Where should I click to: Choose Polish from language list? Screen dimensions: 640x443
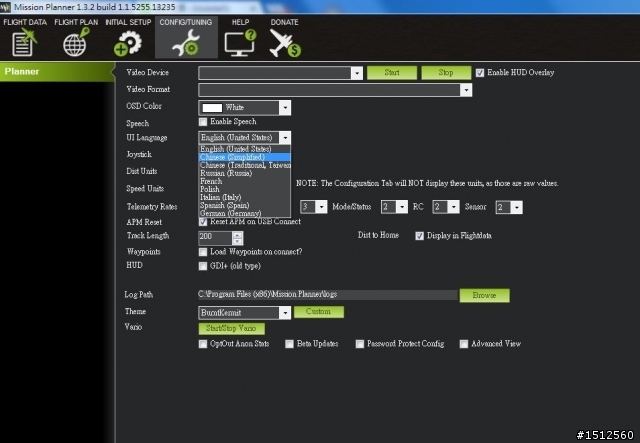point(244,189)
